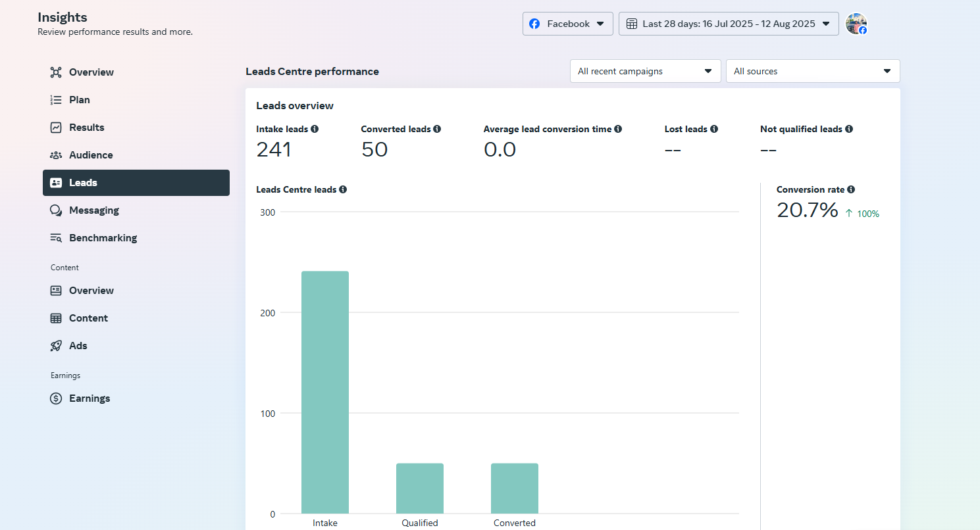Screen dimensions: 980x530
Task: Expand the All recent campaigns dropdown
Action: [x=645, y=71]
